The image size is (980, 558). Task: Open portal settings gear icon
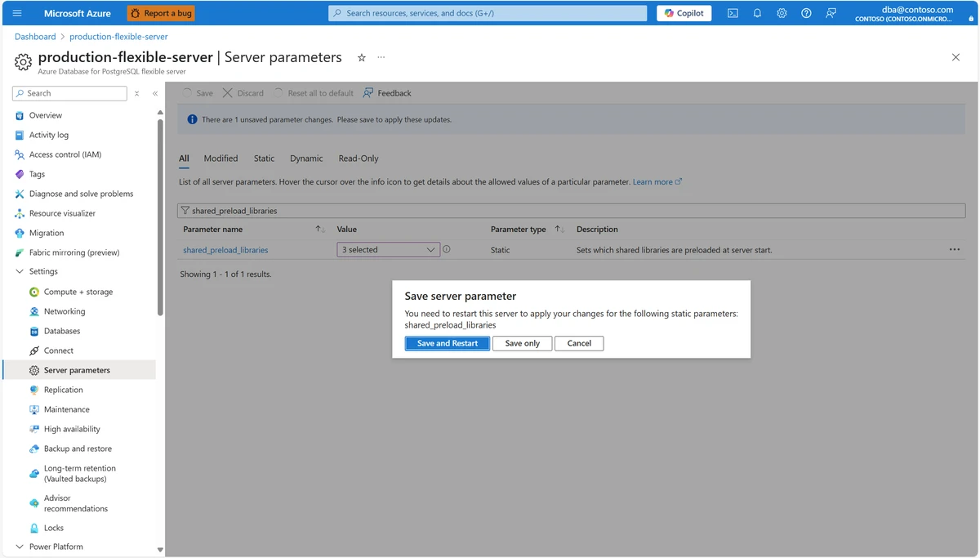[782, 13]
